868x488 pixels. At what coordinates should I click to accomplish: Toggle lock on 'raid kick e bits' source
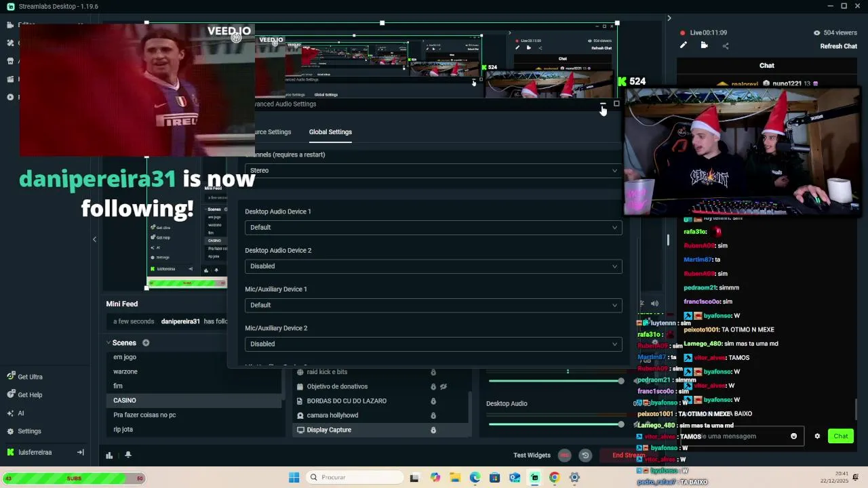[x=433, y=372]
